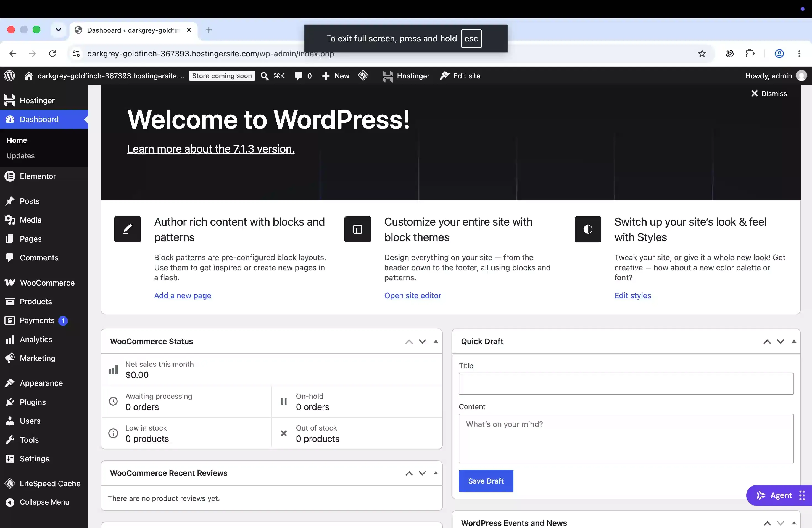Move WooCommerce Status panel down

(x=422, y=341)
